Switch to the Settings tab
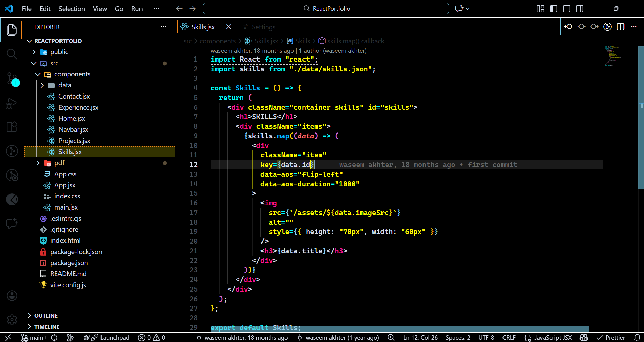644x342 pixels. pyautogui.click(x=266, y=27)
